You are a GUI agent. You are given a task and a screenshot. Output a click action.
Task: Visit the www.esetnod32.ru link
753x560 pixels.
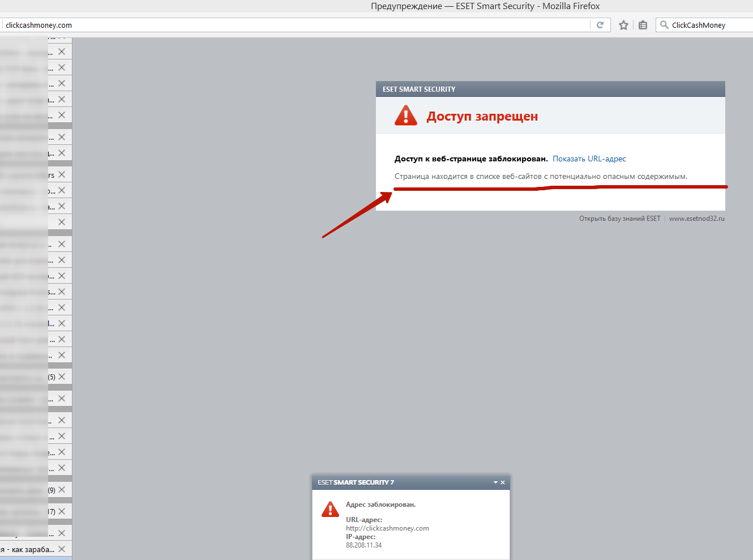click(x=697, y=219)
